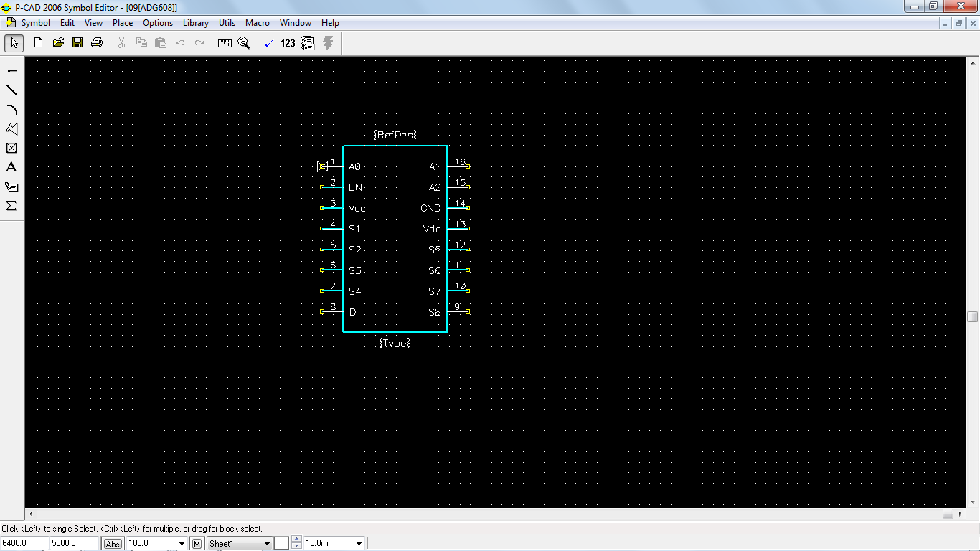Undo last action via toolbar
Viewport: 980px width, 551px height.
[180, 43]
